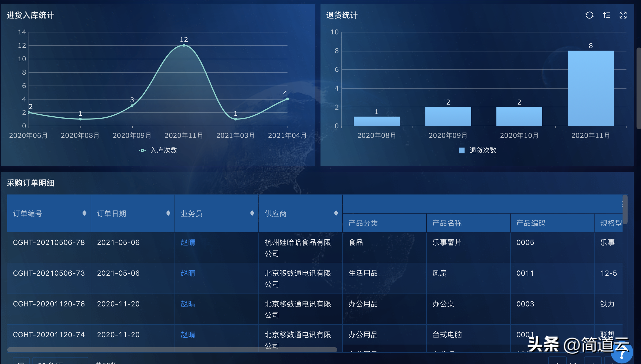This screenshot has height=364, width=641.
Task: Sort table by 业务员 column arrows
Action: (252, 213)
